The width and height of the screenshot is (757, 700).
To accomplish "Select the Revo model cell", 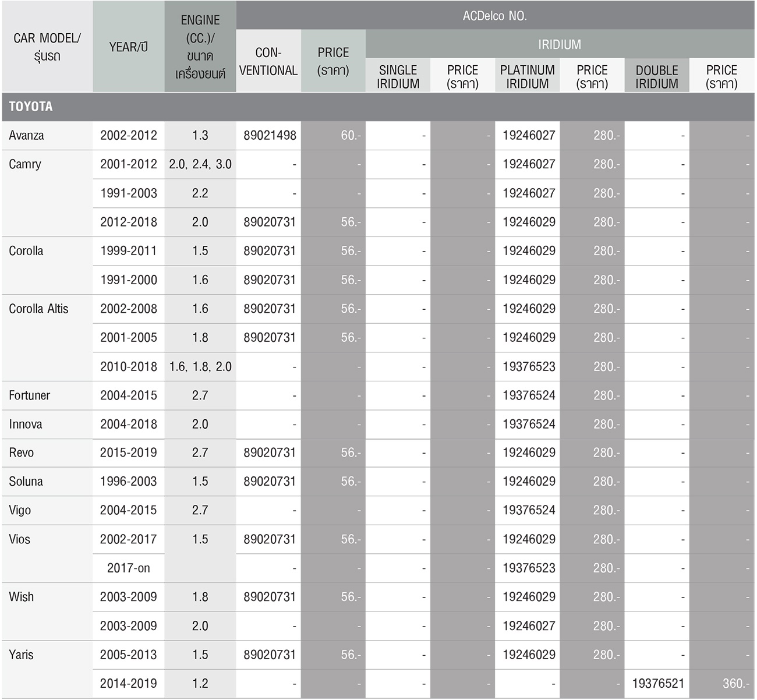I will pyautogui.click(x=47, y=453).
